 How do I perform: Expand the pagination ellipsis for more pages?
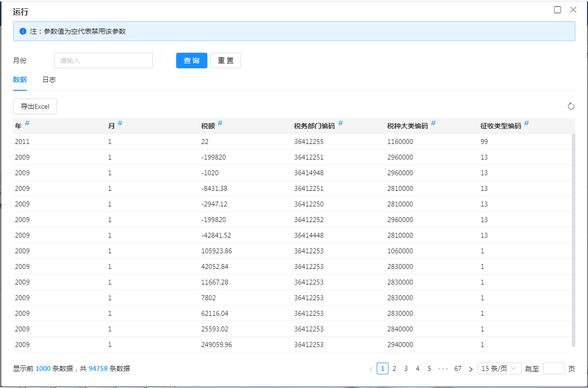tap(443, 368)
